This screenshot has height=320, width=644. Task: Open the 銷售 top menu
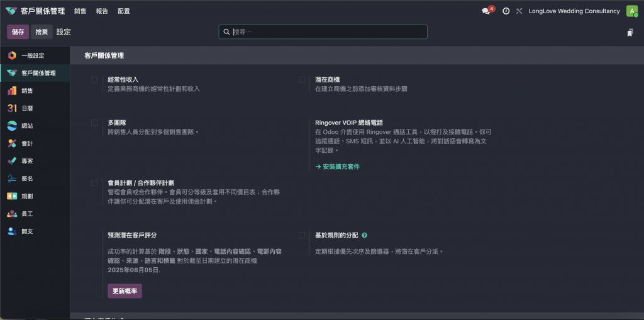[x=80, y=11]
